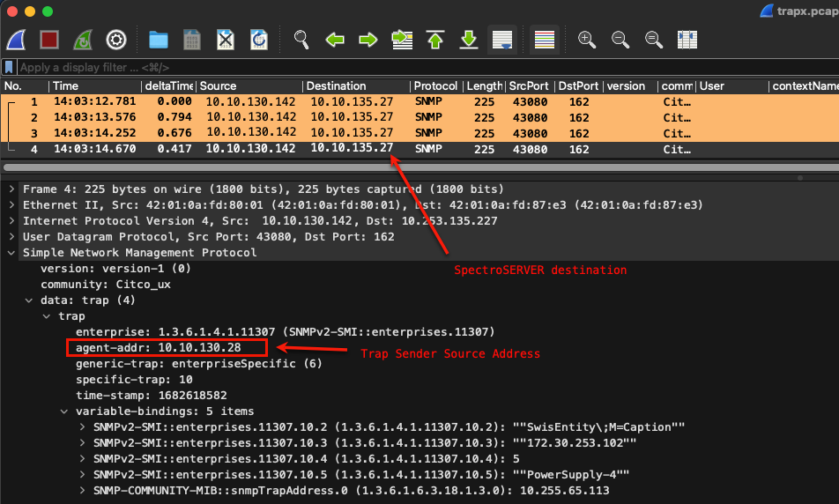
Task: Open capture options gear
Action: pos(116,40)
